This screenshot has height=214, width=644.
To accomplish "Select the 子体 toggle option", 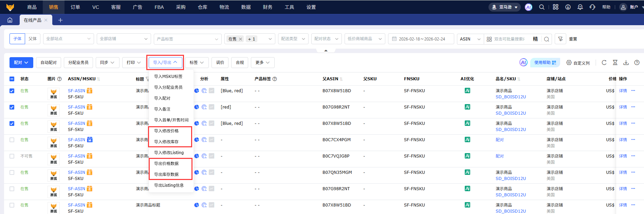I will point(17,39).
